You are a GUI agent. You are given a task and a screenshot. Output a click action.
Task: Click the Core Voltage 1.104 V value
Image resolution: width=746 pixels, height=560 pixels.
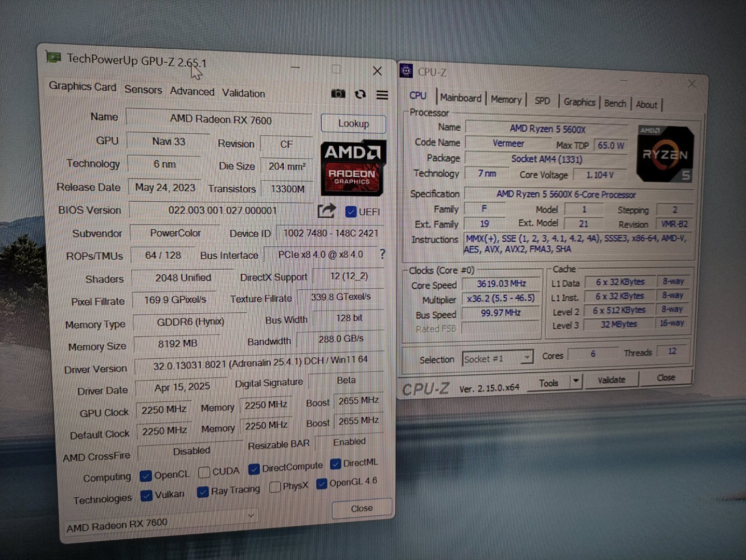coord(600,175)
